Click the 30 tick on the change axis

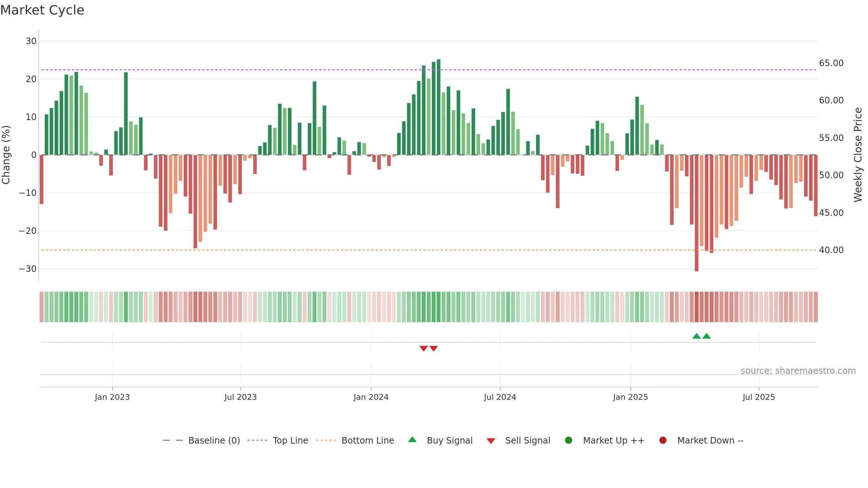coord(31,41)
